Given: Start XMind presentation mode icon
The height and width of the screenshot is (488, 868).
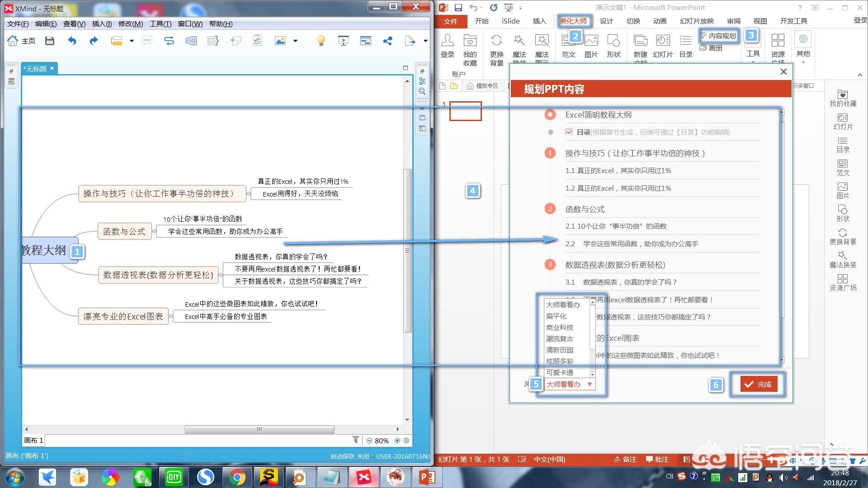Looking at the screenshot, I should tap(344, 41).
